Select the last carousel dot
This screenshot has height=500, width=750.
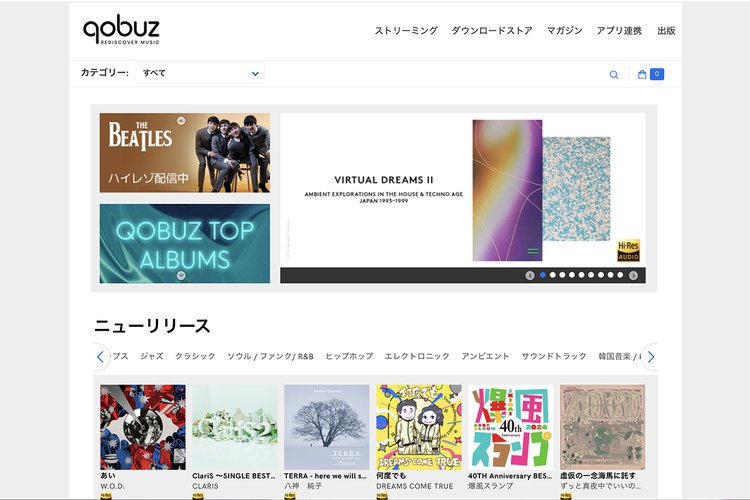(620, 275)
